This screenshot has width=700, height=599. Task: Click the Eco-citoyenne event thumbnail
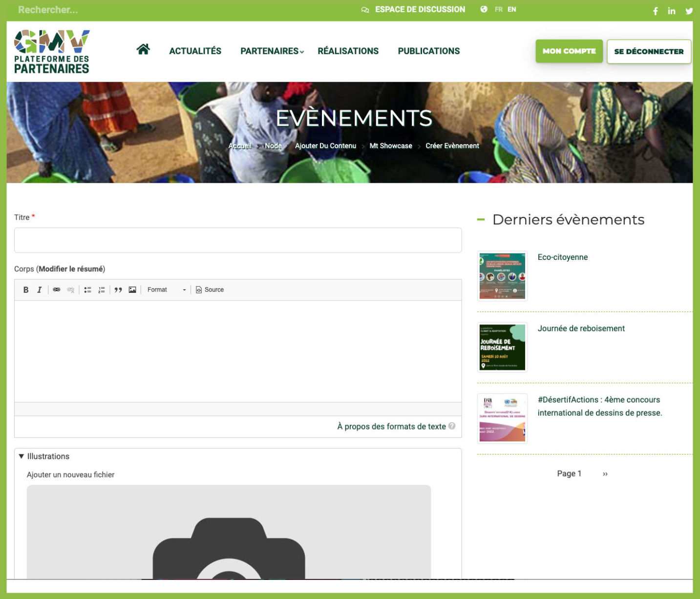tap(502, 276)
